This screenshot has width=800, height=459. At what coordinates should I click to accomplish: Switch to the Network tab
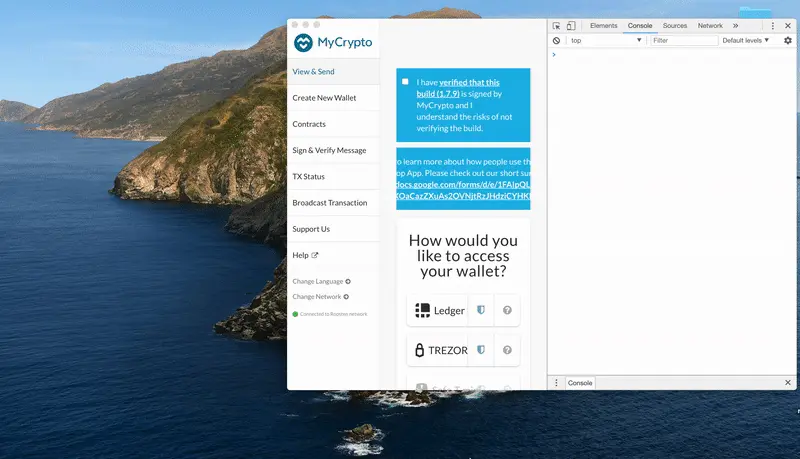click(710, 26)
